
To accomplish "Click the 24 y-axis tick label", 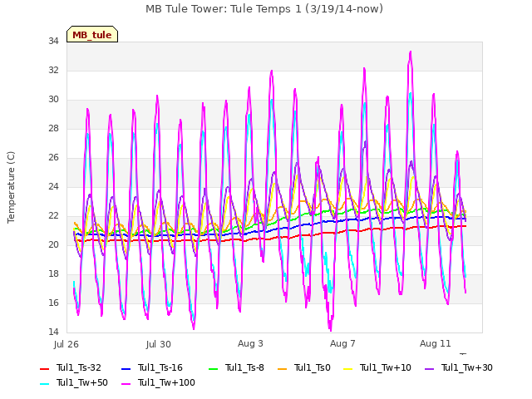I will click(53, 186).
